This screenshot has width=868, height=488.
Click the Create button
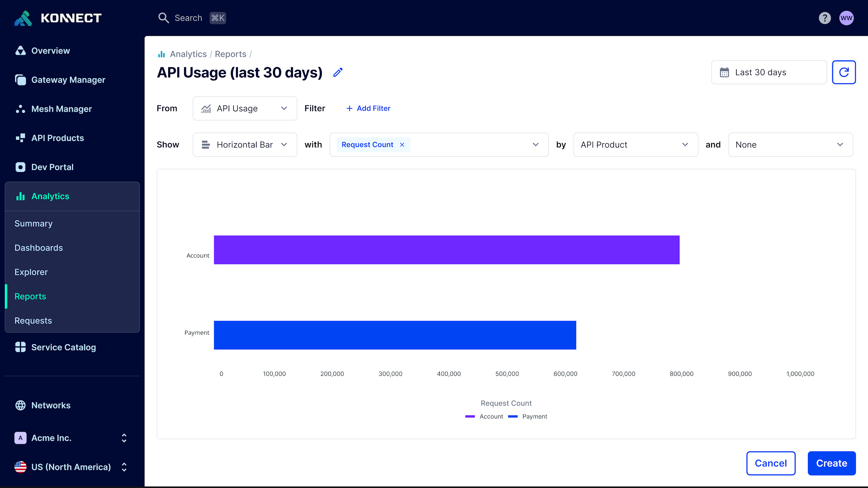(831, 463)
